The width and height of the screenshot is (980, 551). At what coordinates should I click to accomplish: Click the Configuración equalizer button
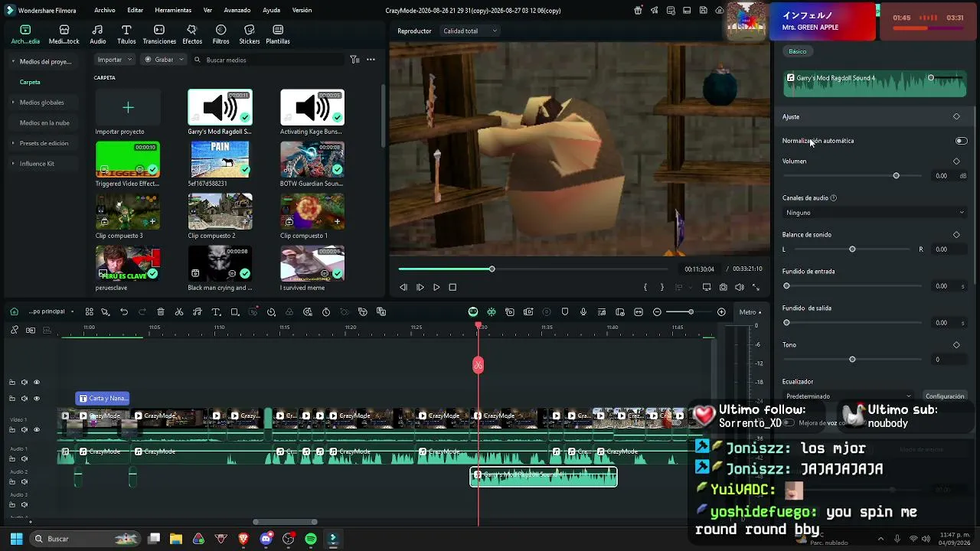[945, 396]
